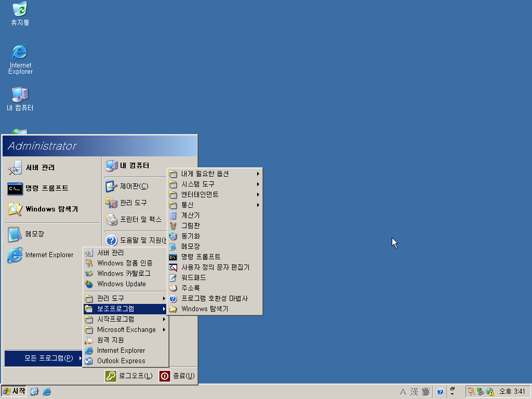Open 메모장 in the start menu left column
The height and width of the screenshot is (399, 532).
(52, 234)
